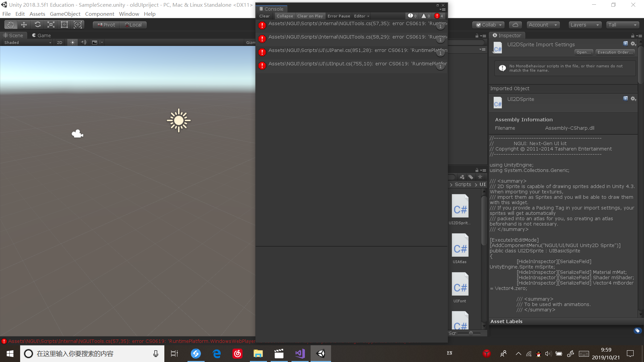This screenshot has width=644, height=362.
Task: Open Account dropdown
Action: (543, 25)
